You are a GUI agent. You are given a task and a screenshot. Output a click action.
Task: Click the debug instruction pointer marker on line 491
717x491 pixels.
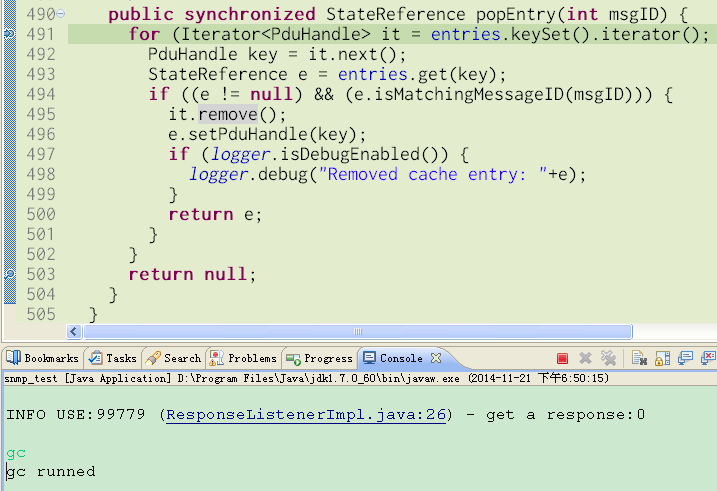9,33
